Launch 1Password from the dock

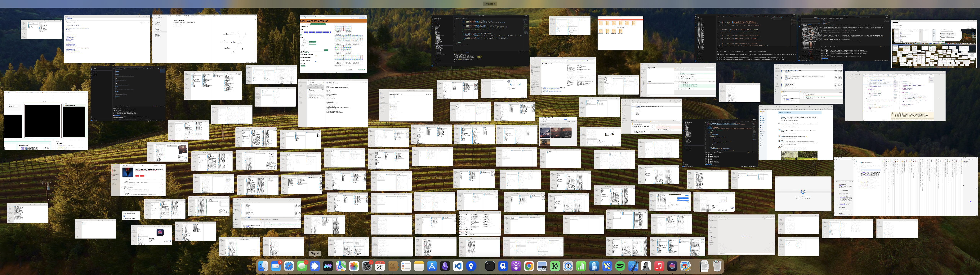click(x=568, y=266)
